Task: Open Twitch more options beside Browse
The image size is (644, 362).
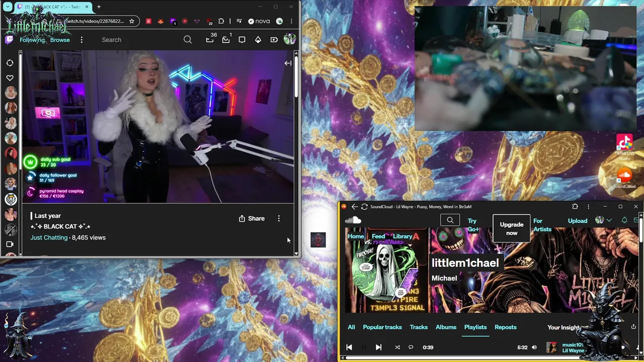Action: [x=82, y=40]
